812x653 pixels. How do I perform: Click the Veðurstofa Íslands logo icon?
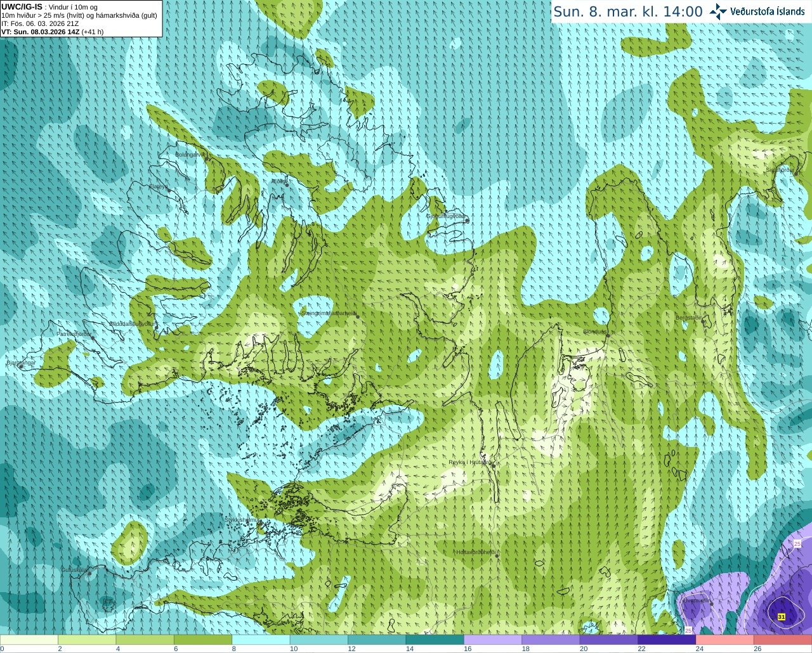coord(718,11)
